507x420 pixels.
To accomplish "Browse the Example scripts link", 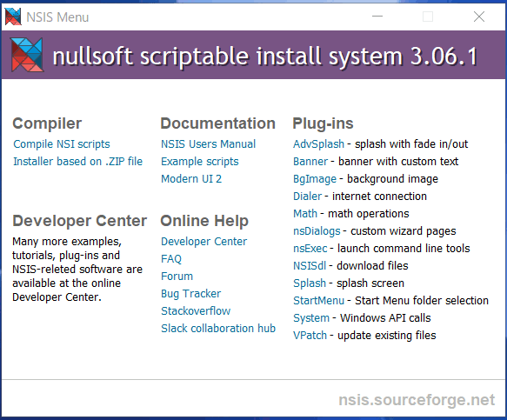I will coord(200,162).
